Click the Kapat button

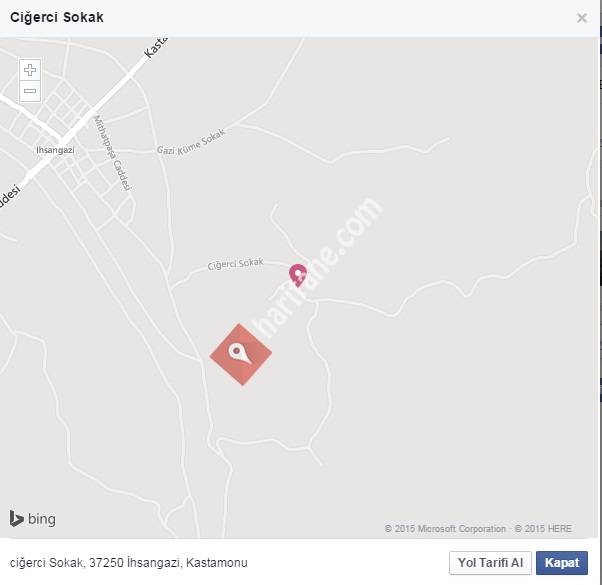561,563
